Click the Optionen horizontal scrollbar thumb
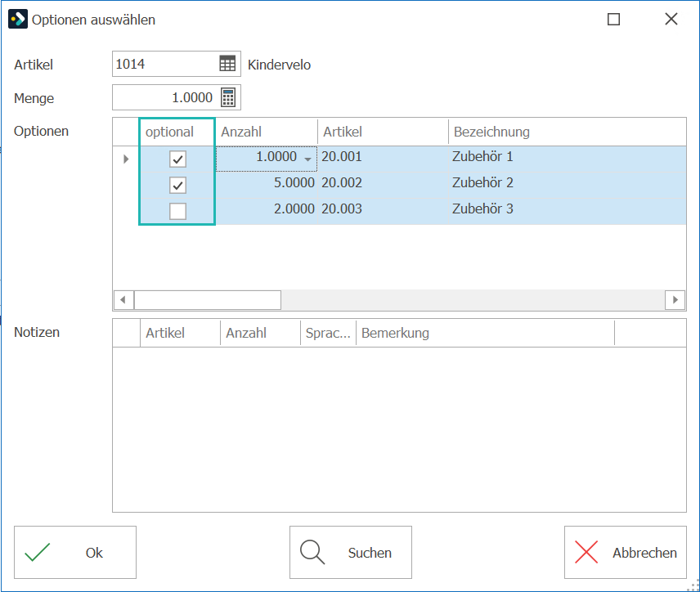This screenshot has width=700, height=592. coord(208,300)
